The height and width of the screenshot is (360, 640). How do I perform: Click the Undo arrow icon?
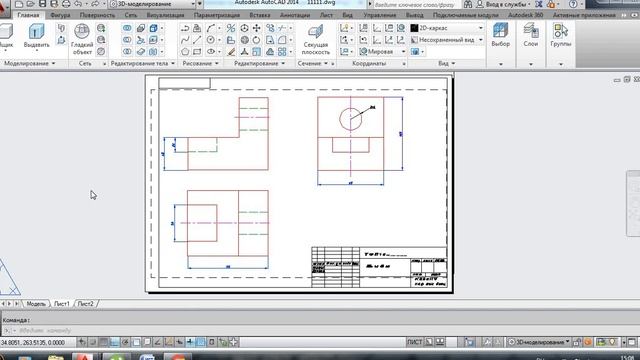tap(78, 4)
